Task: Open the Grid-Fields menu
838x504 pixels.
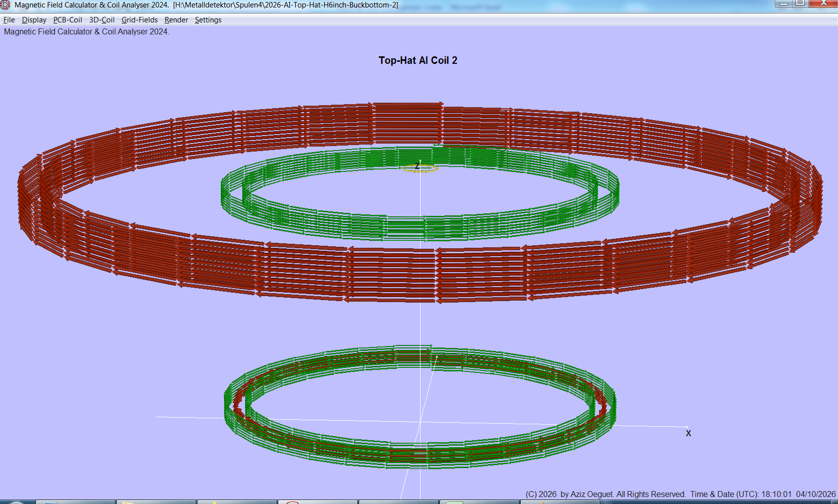Action: coord(139,20)
